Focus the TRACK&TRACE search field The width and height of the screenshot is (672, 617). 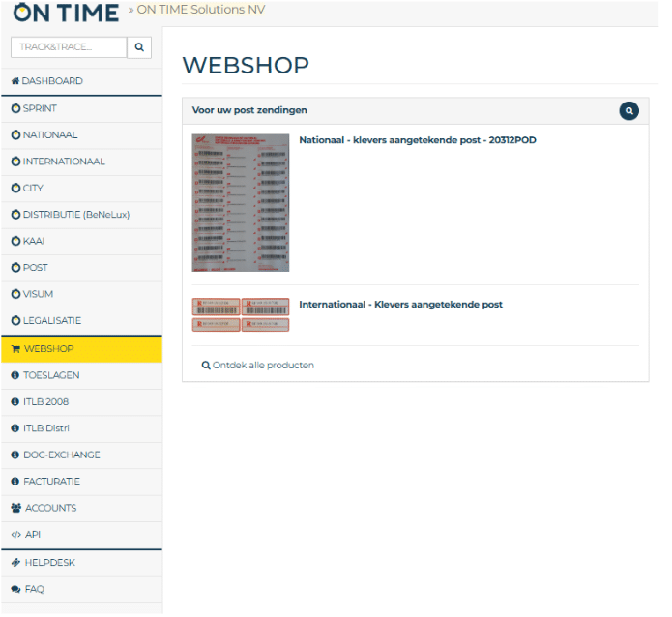pyautogui.click(x=70, y=47)
